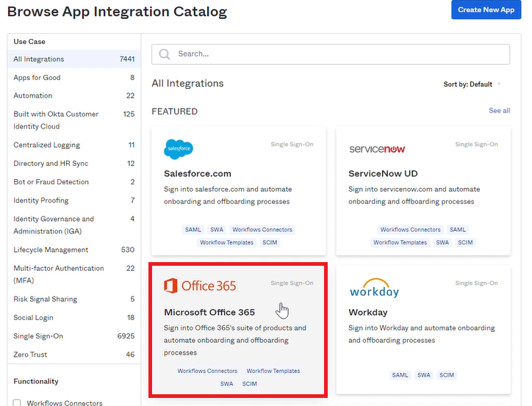Click Workflows Connectors tag on Office 365 card
The height and width of the screenshot is (406, 532).
point(207,371)
